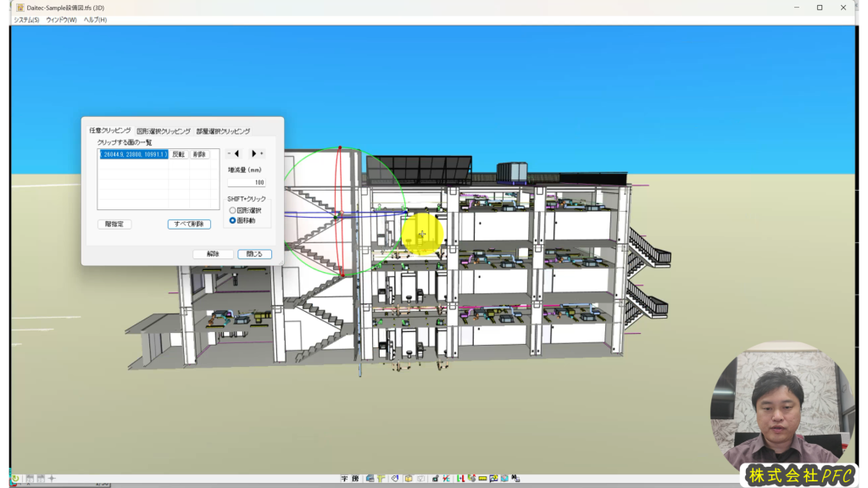Image resolution: width=868 pixels, height=488 pixels.
Task: Click the green refresh icon in status bar
Action: point(15,479)
